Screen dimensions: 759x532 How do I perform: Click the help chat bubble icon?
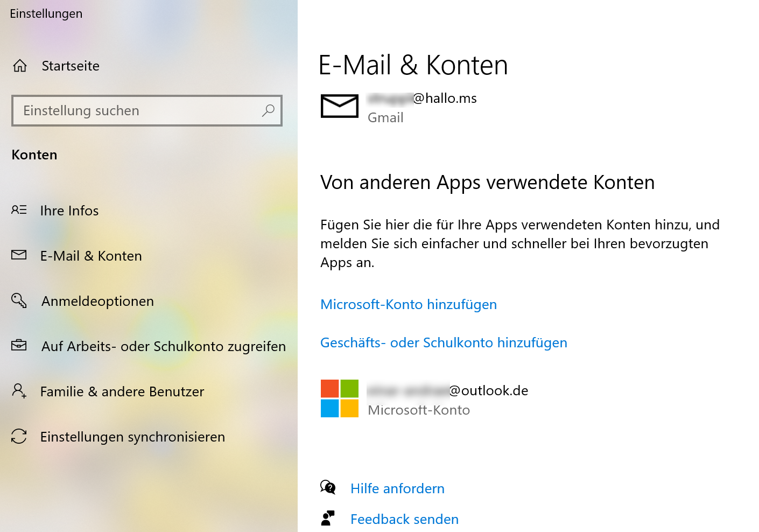click(328, 488)
